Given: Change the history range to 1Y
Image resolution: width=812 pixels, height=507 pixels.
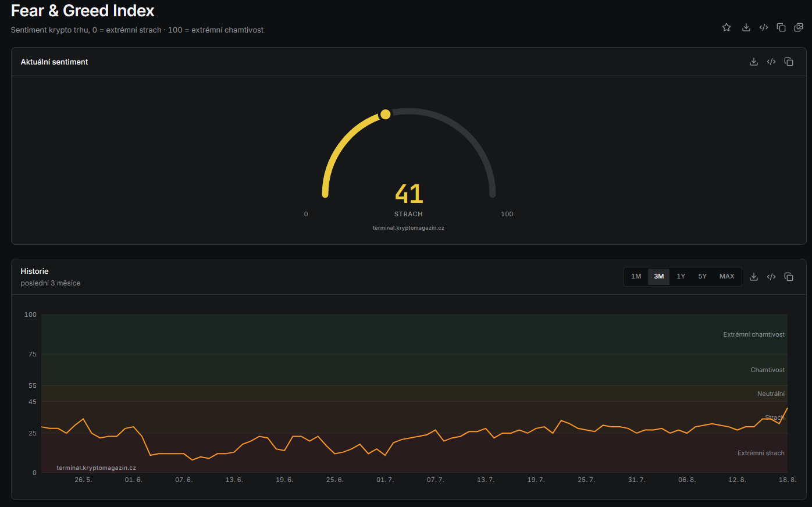Looking at the screenshot, I should point(681,276).
